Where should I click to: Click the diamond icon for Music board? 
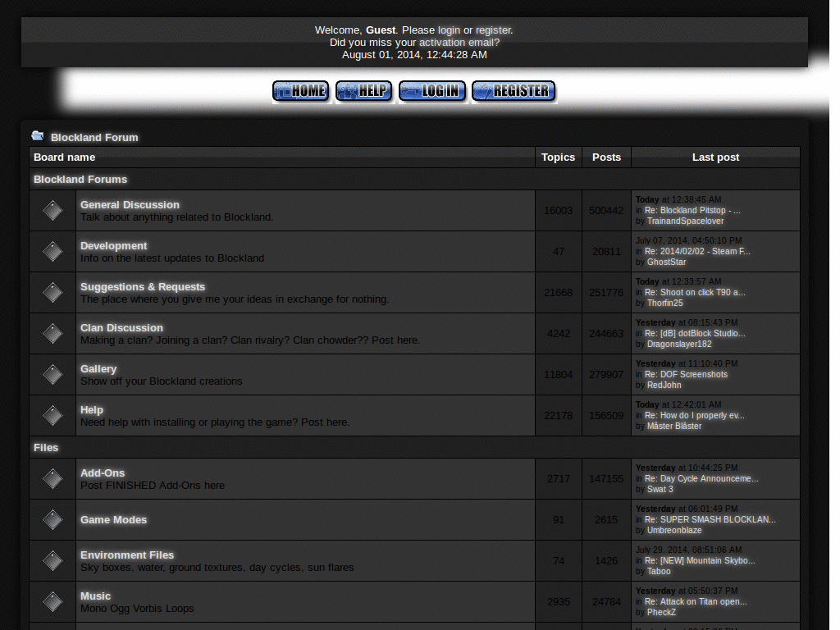click(52, 601)
